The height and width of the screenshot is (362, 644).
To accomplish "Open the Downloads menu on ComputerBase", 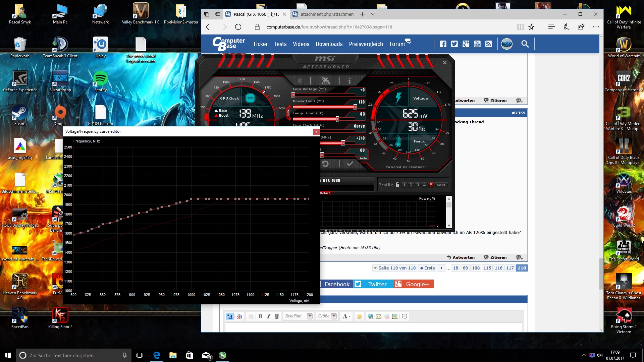I will [x=329, y=44].
